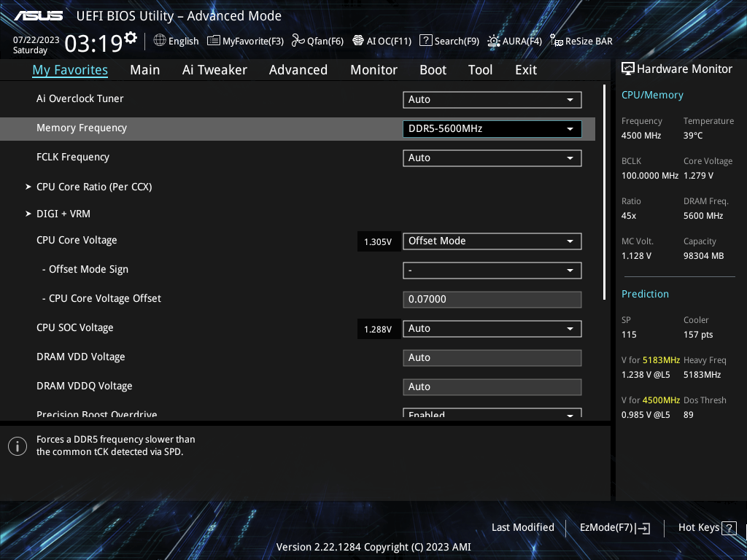
Task: Open the Search question mark icon
Action: point(425,41)
